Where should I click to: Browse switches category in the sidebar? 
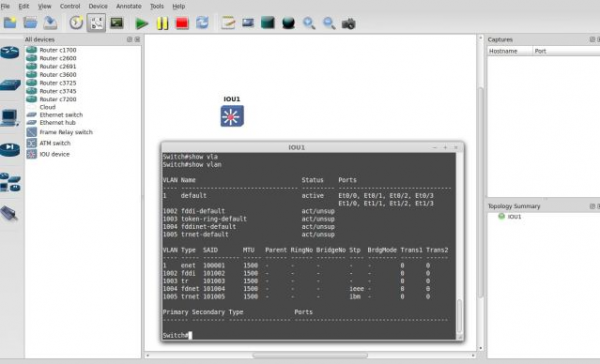click(x=10, y=85)
